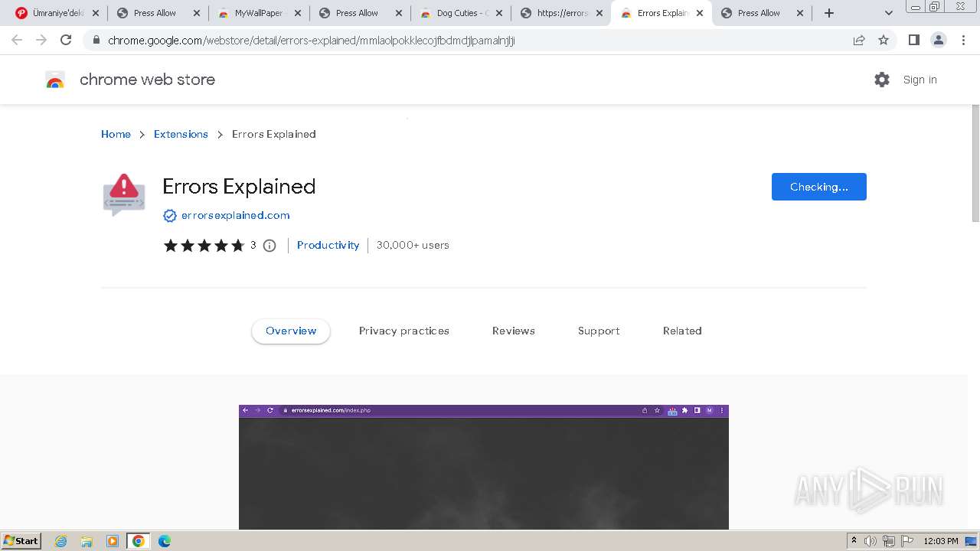Open the network tray icon
Viewport: 980px width, 551px height.
pos(889,541)
